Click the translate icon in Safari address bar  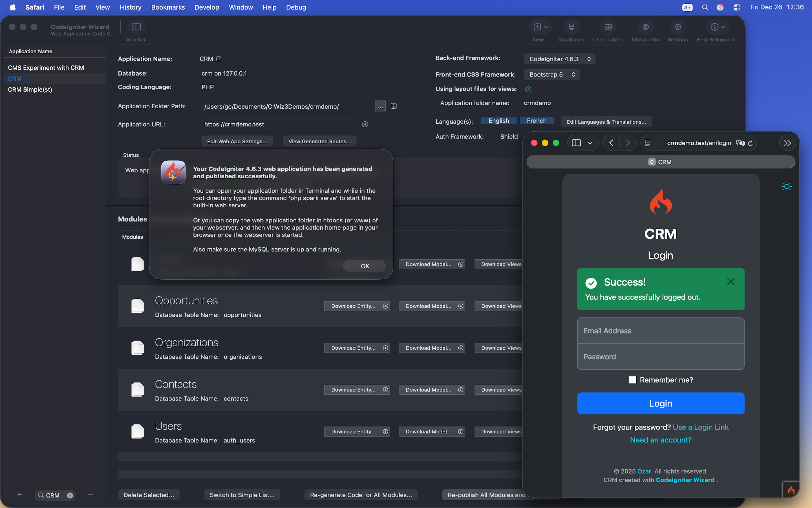[740, 143]
